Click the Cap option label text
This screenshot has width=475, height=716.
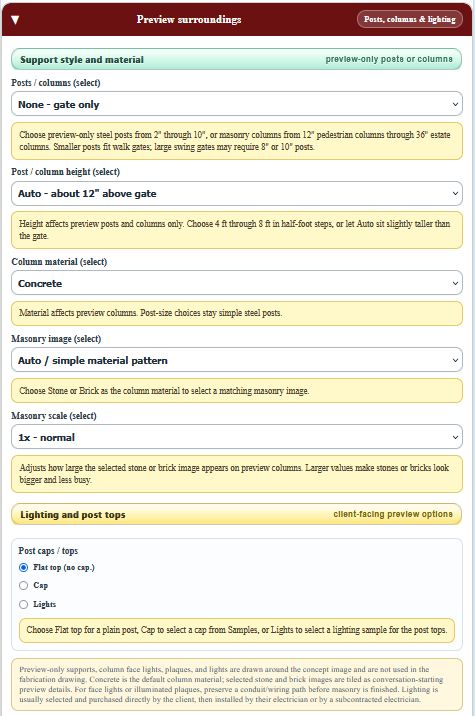click(40, 585)
